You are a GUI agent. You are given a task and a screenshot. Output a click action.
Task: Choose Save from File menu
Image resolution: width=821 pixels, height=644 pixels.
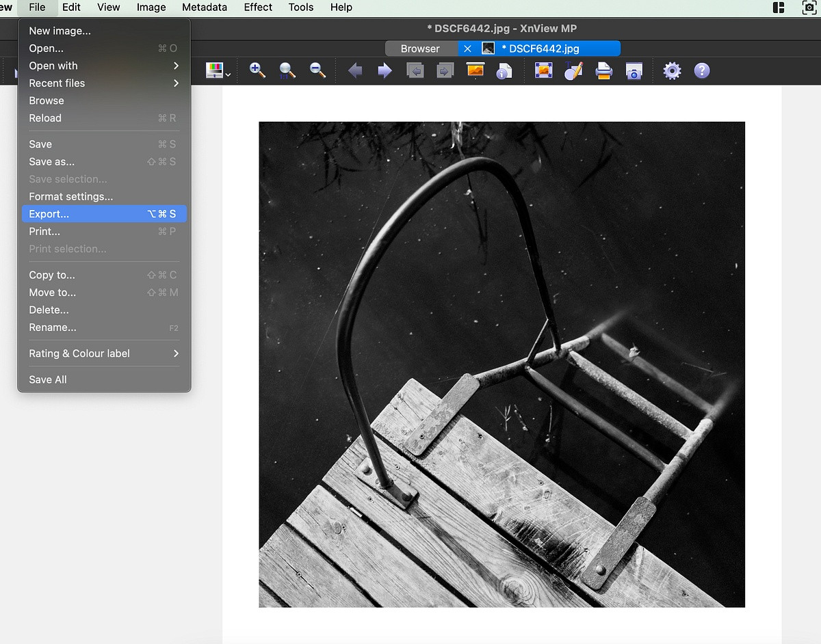tap(104, 144)
